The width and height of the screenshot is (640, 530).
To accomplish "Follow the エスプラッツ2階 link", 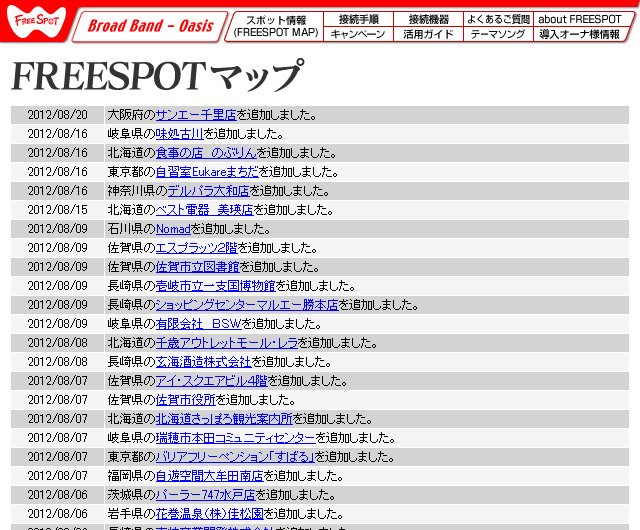I will [197, 247].
